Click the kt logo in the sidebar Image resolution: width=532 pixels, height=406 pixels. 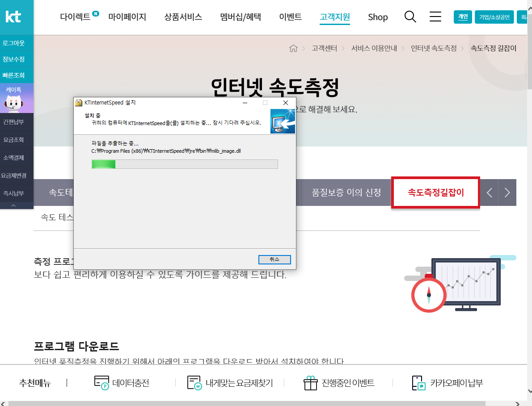[13, 17]
